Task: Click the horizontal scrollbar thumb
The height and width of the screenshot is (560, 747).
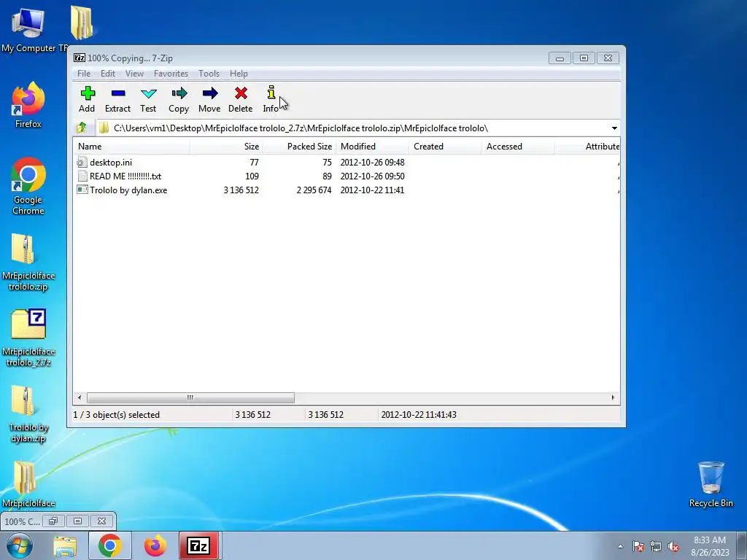Action: coord(190,397)
